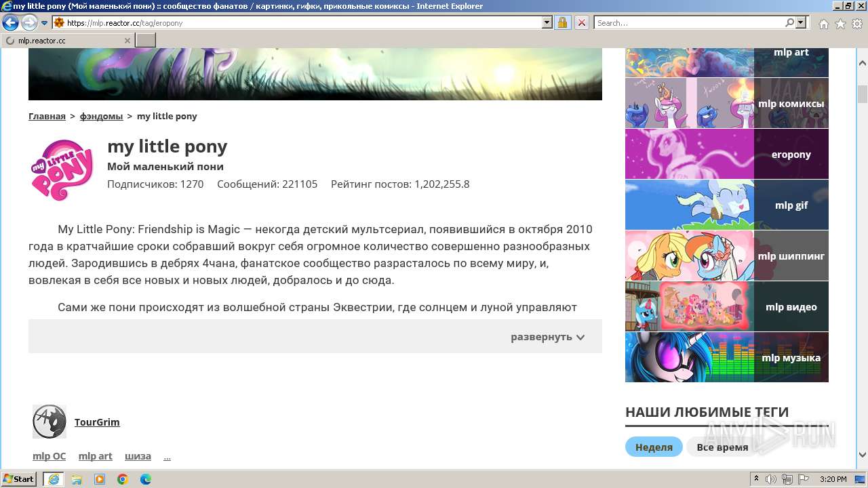
Task: Click the vertical scrollbar thumb
Action: (x=862, y=94)
